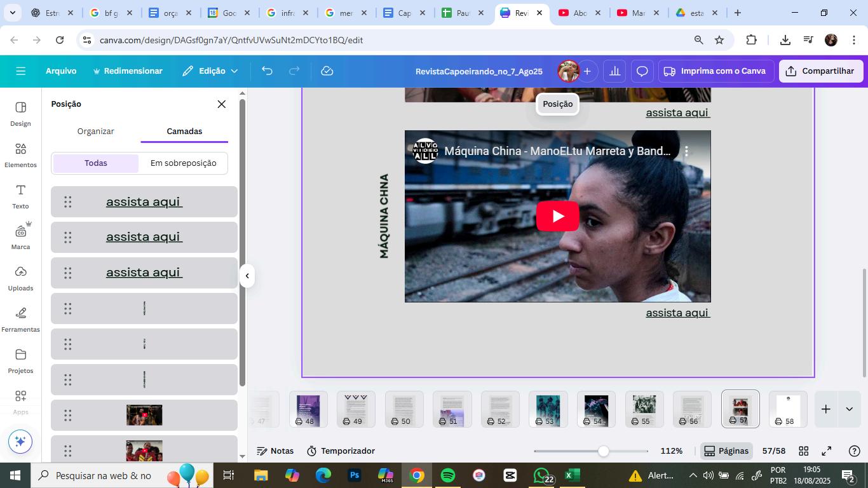868x488 pixels.
Task: Open the Marca brand panel
Action: (x=20, y=237)
